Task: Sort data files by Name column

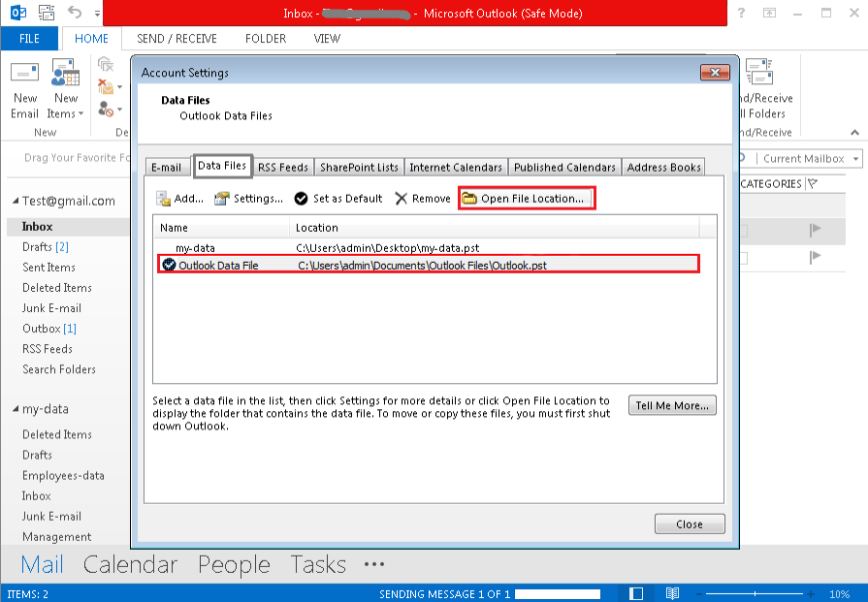Action: pos(222,228)
